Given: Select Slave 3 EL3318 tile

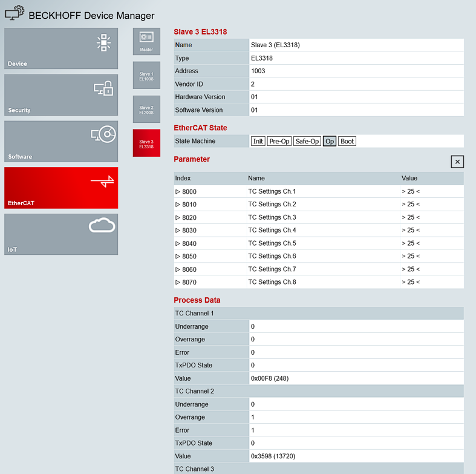Looking at the screenshot, I should [146, 143].
